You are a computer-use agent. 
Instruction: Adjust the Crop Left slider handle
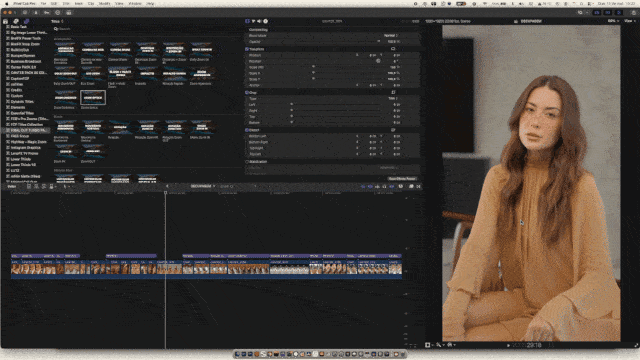click(291, 104)
